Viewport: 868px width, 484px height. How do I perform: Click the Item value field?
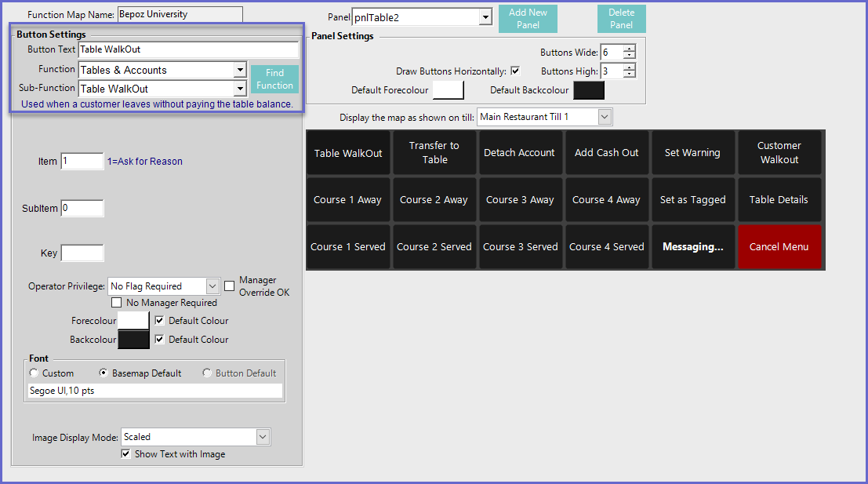pos(82,161)
